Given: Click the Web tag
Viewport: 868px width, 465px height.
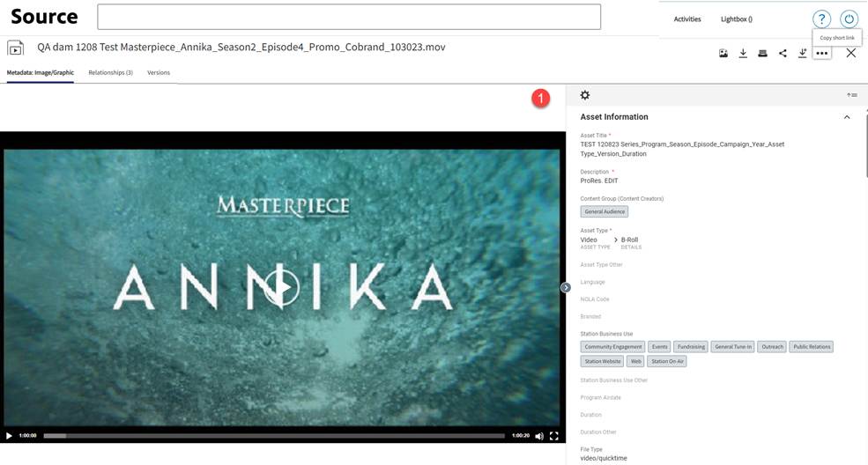Looking at the screenshot, I should 635,361.
